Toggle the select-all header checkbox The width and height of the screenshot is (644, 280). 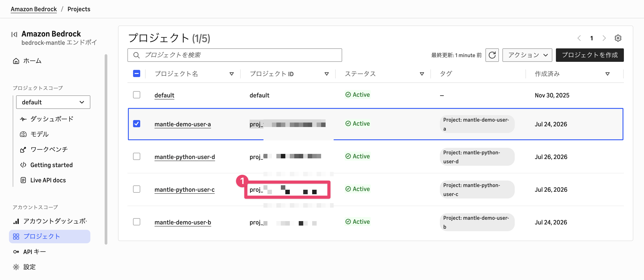pyautogui.click(x=136, y=74)
